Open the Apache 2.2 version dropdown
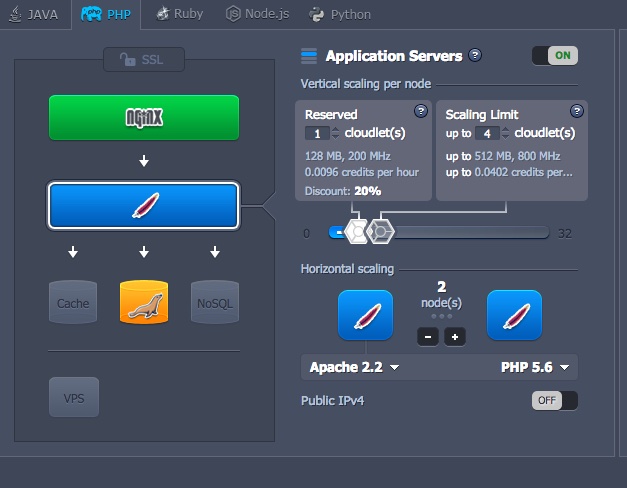The width and height of the screenshot is (627, 488). (x=354, y=367)
